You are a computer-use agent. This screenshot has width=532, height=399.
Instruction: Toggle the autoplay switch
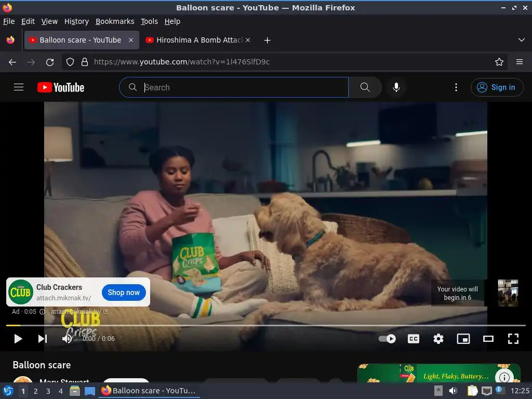[387, 339]
